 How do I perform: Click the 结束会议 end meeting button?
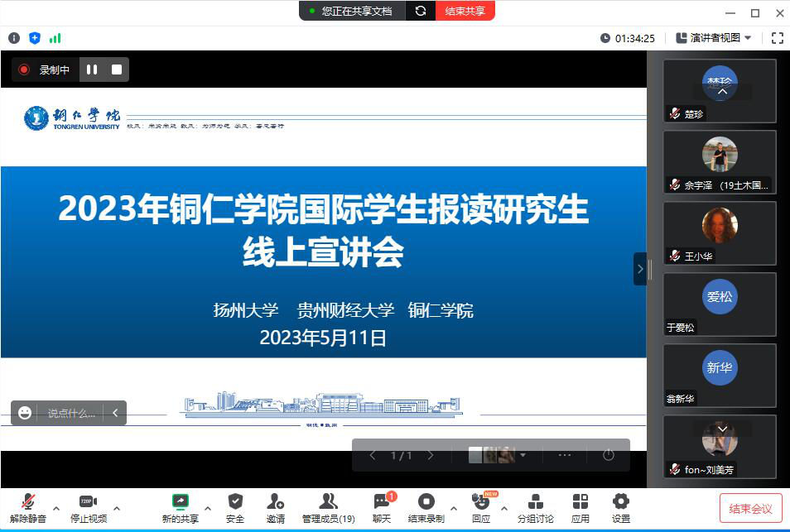click(x=750, y=509)
